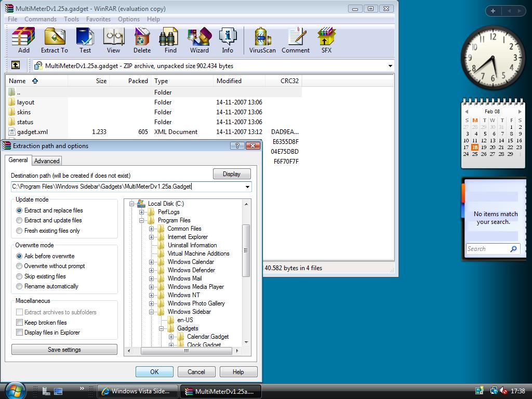
Task: Click the folder tree vertical scrollbar thumb
Action: click(x=246, y=250)
